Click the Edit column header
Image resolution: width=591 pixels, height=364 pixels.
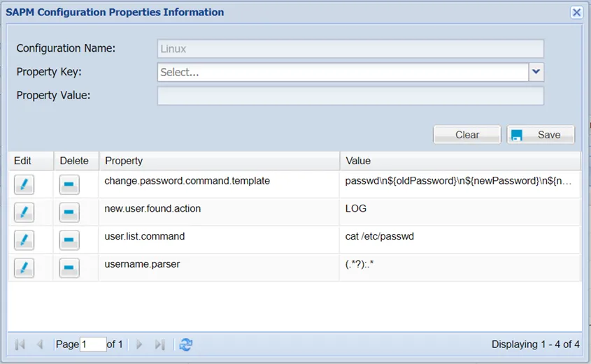point(31,161)
